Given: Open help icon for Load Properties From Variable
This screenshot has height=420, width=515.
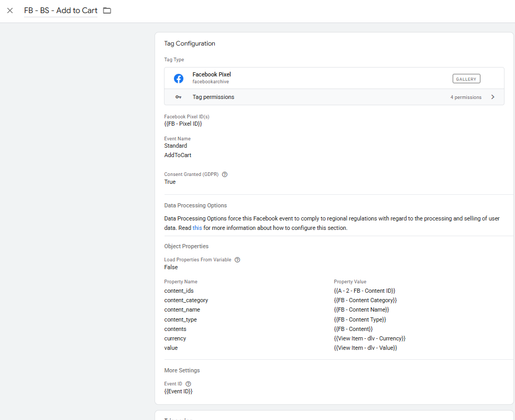Looking at the screenshot, I should coord(237,260).
